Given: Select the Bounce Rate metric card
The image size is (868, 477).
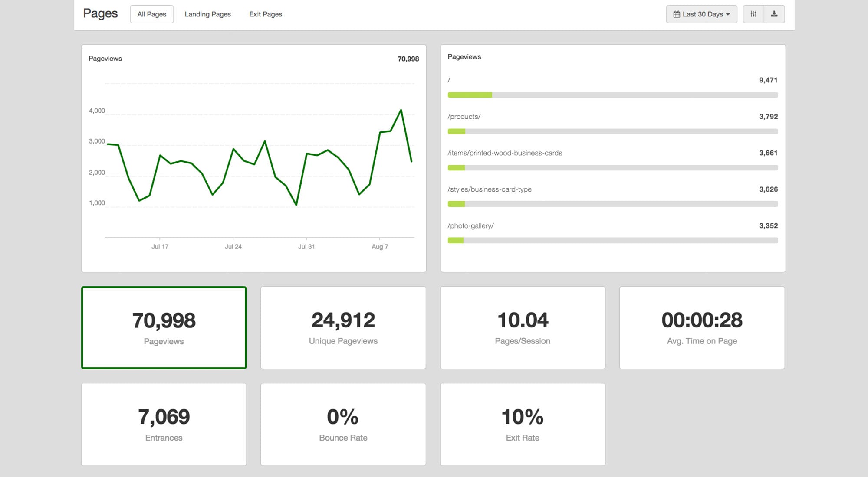Looking at the screenshot, I should (343, 425).
